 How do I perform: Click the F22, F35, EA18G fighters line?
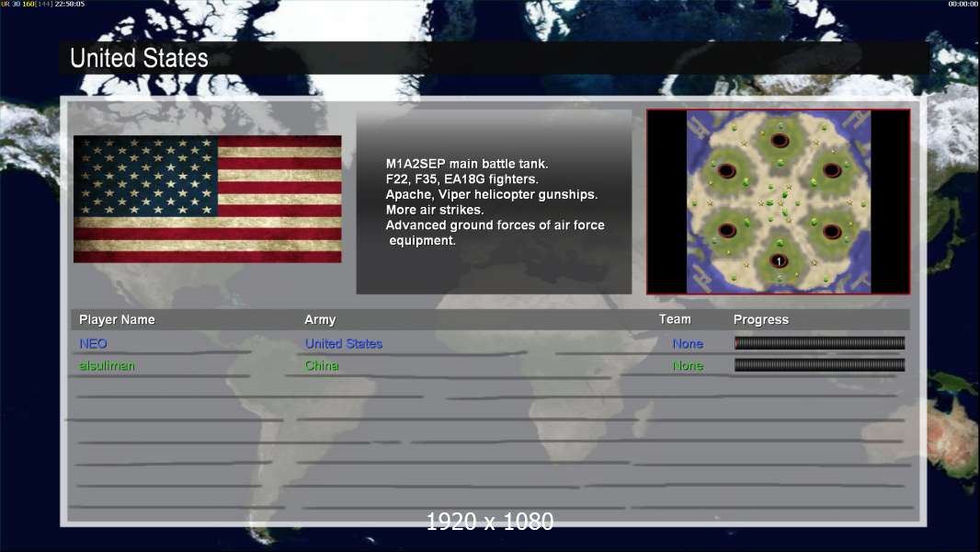(x=462, y=178)
